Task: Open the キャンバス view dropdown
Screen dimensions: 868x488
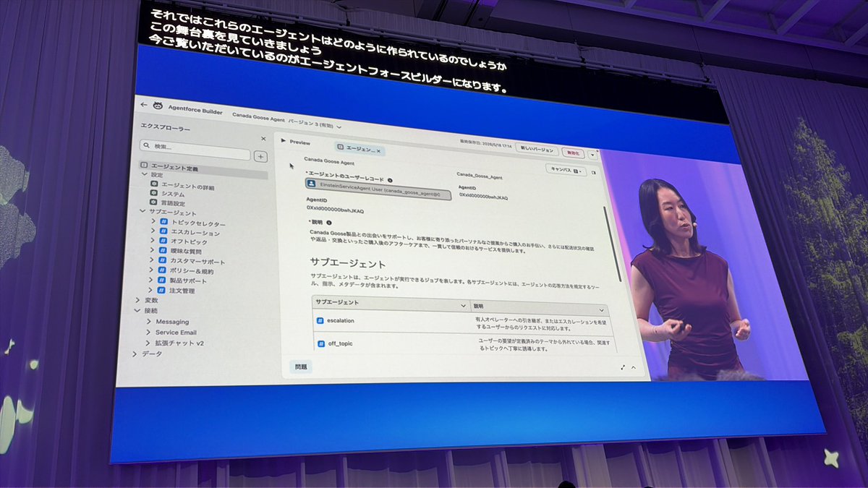Action: click(566, 170)
